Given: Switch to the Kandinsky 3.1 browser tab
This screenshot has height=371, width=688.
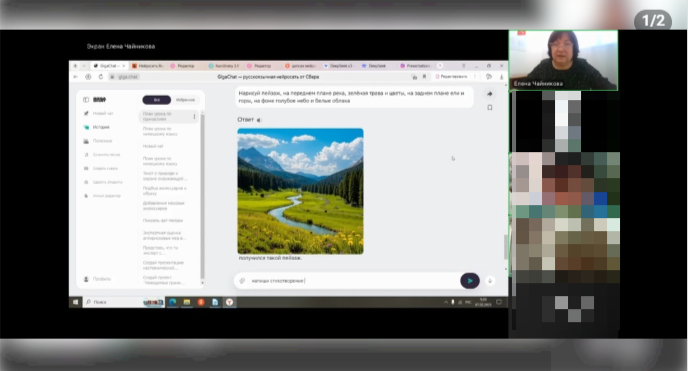Looking at the screenshot, I should pyautogui.click(x=224, y=66).
